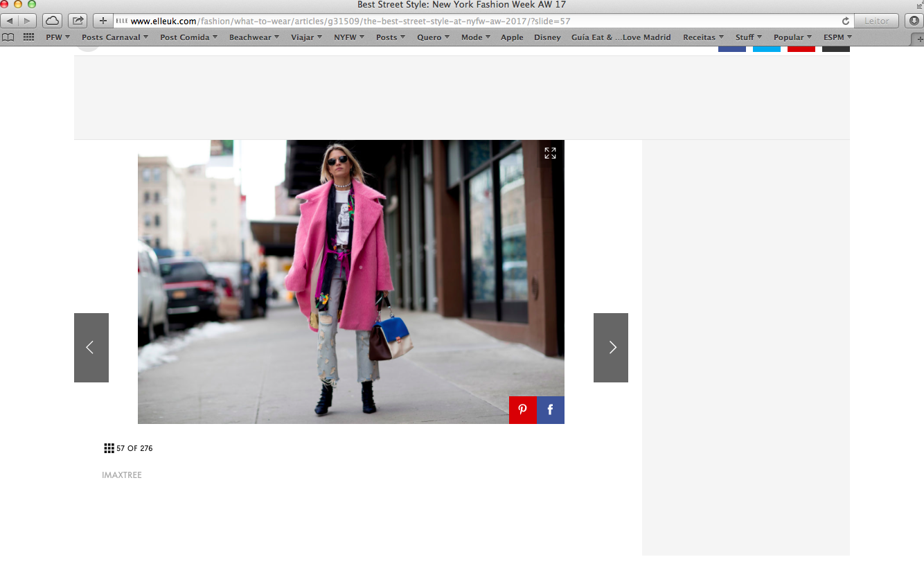Reload the page with refresh icon
This screenshot has width=924, height=575.
[x=845, y=21]
